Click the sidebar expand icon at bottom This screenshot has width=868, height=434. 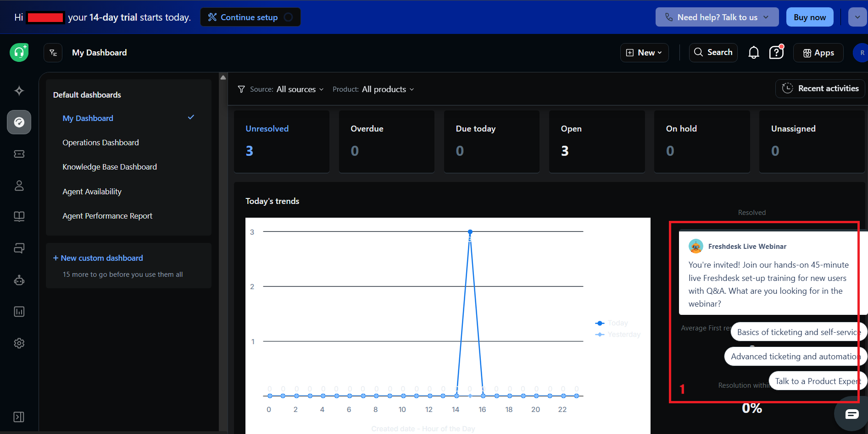tap(19, 417)
